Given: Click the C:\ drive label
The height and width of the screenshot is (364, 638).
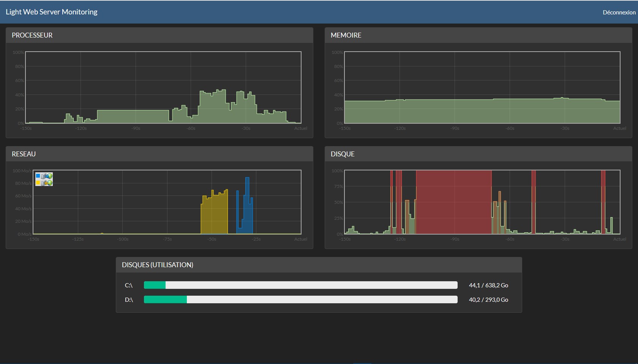Looking at the screenshot, I should pyautogui.click(x=129, y=285).
